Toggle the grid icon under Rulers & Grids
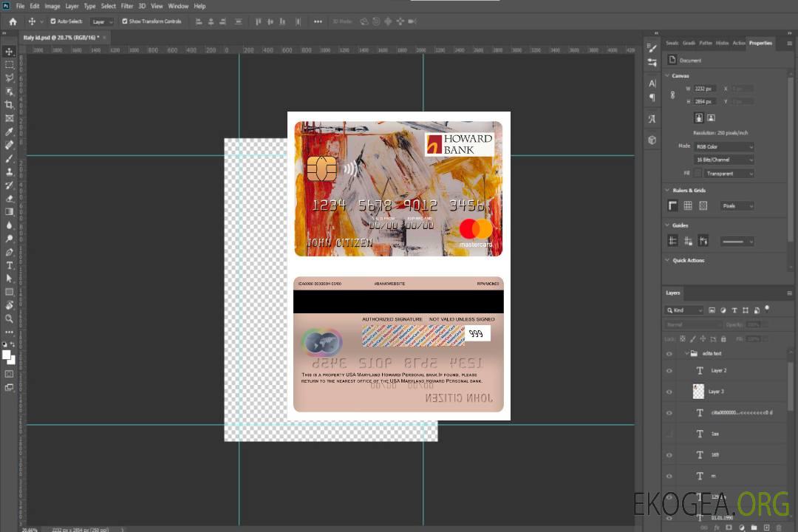This screenshot has width=798, height=532. 687,205
